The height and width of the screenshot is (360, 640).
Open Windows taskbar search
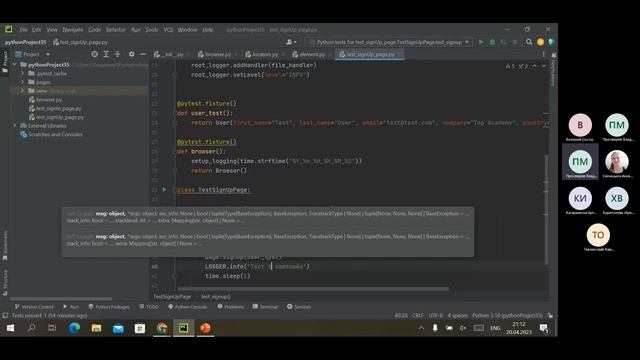[x=31, y=328]
